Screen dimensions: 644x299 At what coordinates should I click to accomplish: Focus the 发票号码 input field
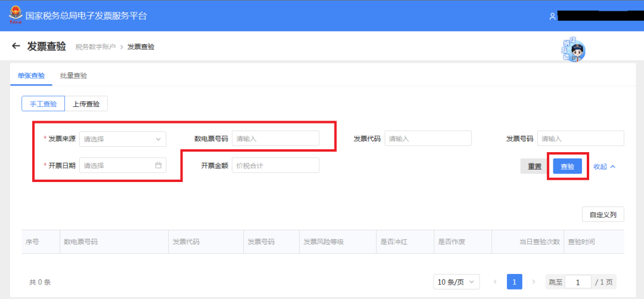coord(581,138)
